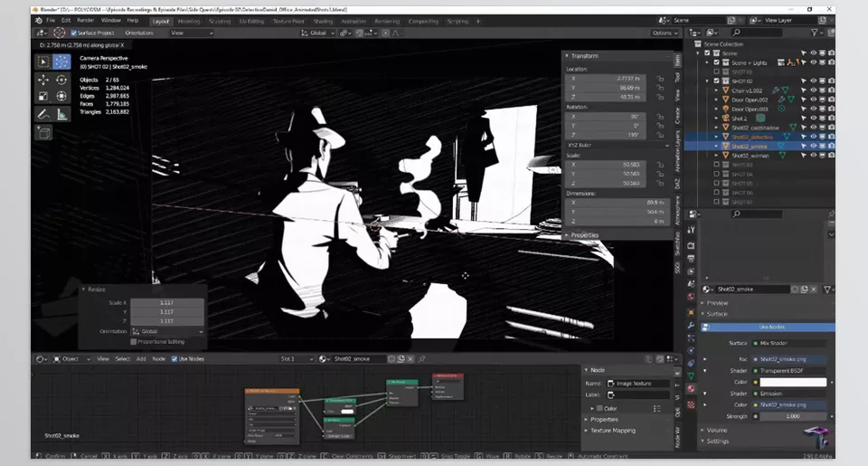The height and width of the screenshot is (466, 868).
Task: Hide Shot02_smoke with its eye icon
Action: point(812,145)
